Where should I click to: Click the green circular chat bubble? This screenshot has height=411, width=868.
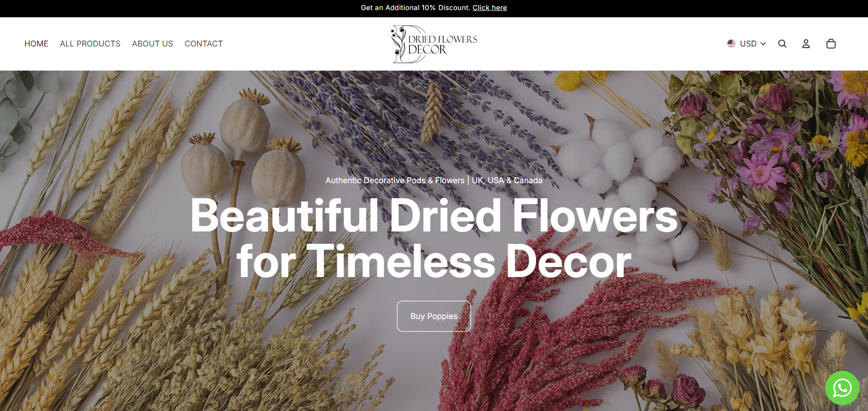pos(842,388)
